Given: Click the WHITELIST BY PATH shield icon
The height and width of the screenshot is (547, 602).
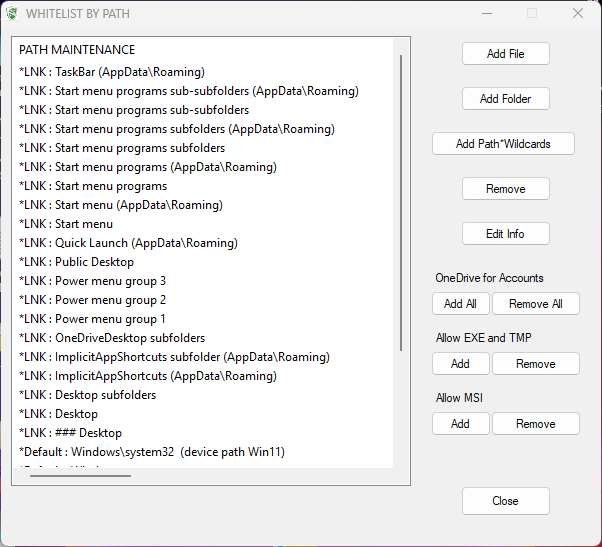Looking at the screenshot, I should 13,14.
